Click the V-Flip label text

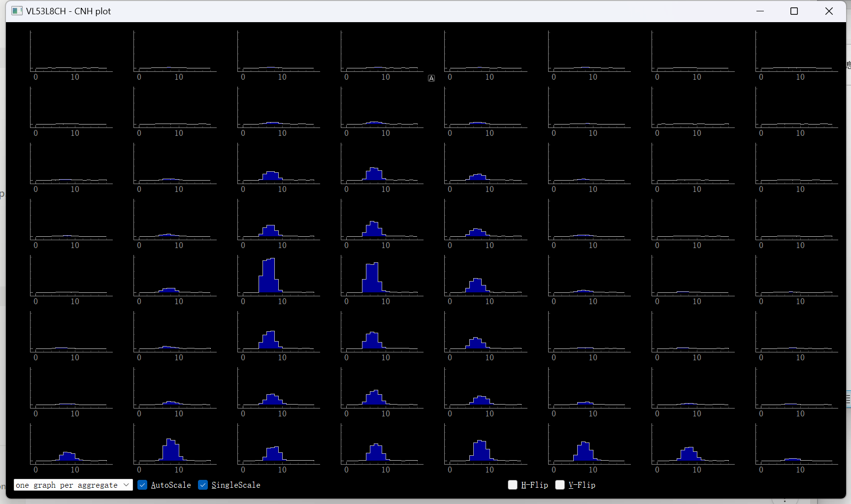582,485
